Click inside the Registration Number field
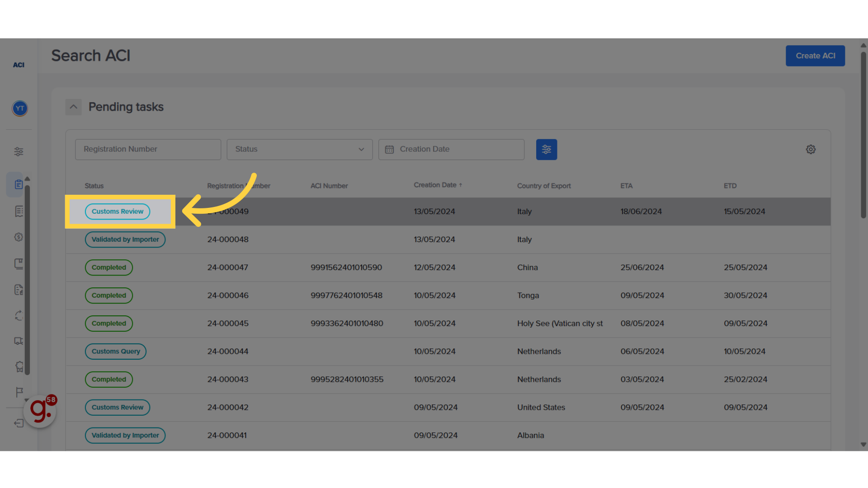This screenshot has height=488, width=868. pos(148,149)
